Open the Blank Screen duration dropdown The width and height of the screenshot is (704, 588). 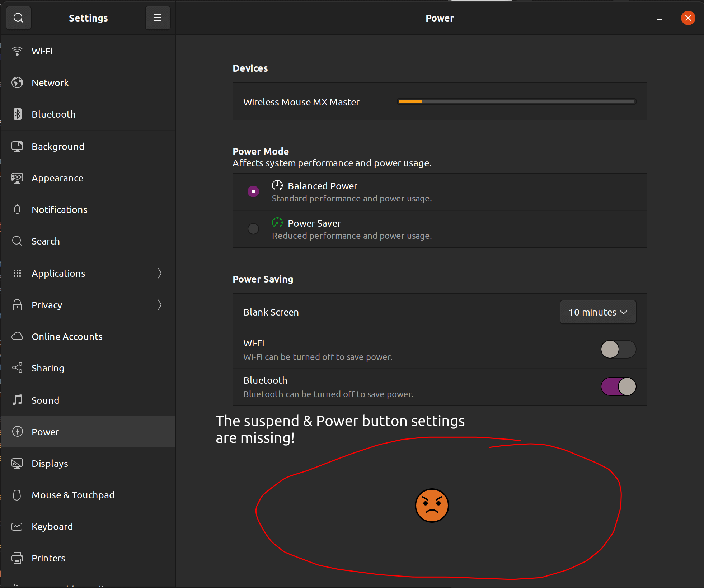[x=597, y=312]
